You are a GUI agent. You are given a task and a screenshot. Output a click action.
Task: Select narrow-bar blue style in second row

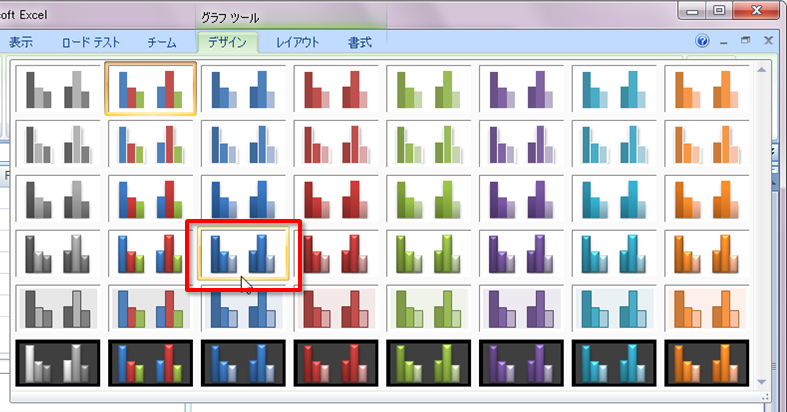pyautogui.click(x=243, y=144)
